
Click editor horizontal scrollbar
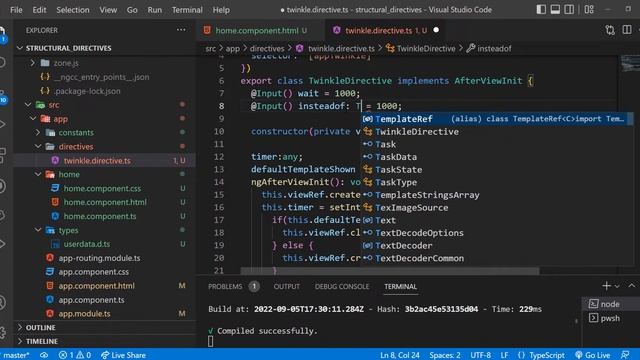(389, 271)
